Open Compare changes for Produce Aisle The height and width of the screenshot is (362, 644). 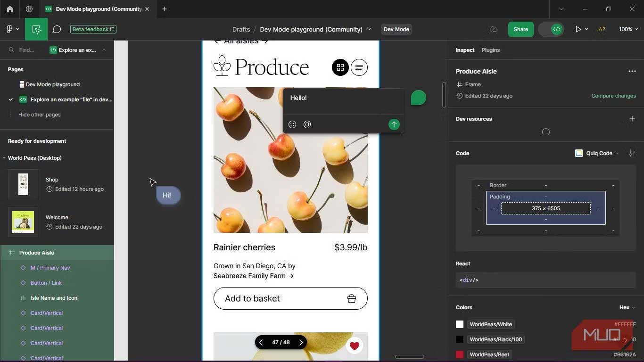[x=613, y=95]
